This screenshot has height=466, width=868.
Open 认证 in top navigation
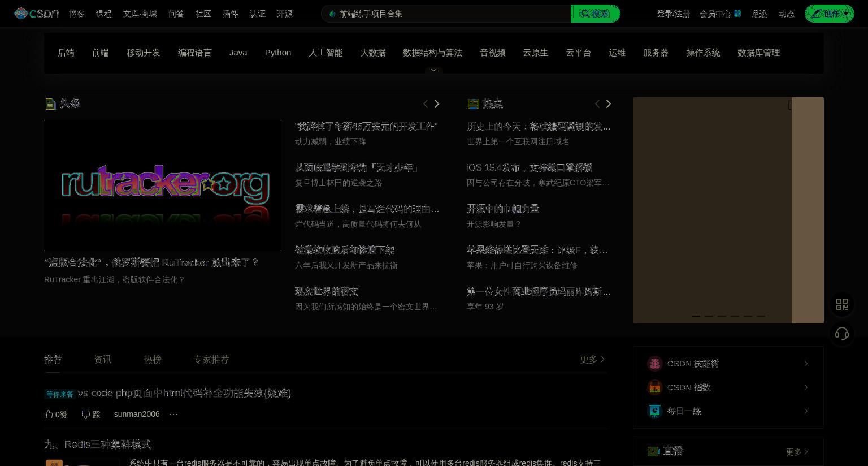tap(258, 14)
